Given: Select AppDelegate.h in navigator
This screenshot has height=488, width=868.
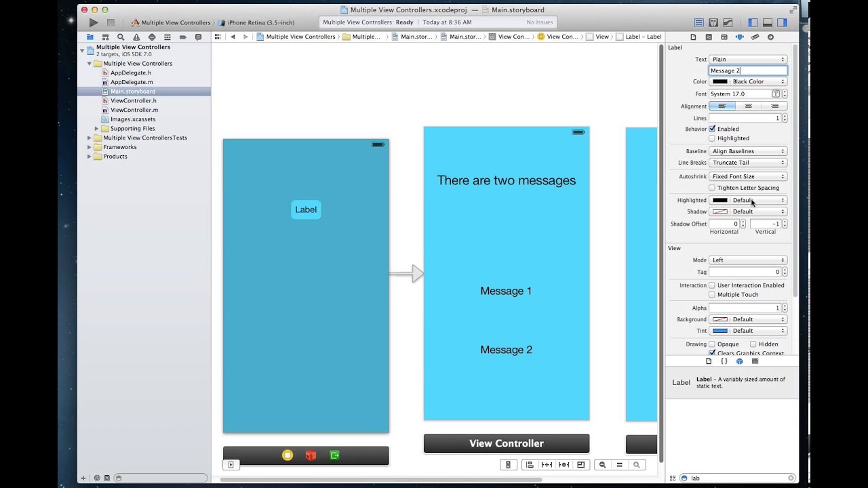Looking at the screenshot, I should [131, 73].
